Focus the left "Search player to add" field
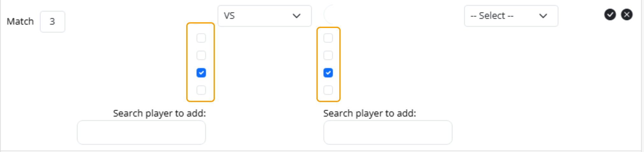The width and height of the screenshot is (644, 152). pos(141,132)
